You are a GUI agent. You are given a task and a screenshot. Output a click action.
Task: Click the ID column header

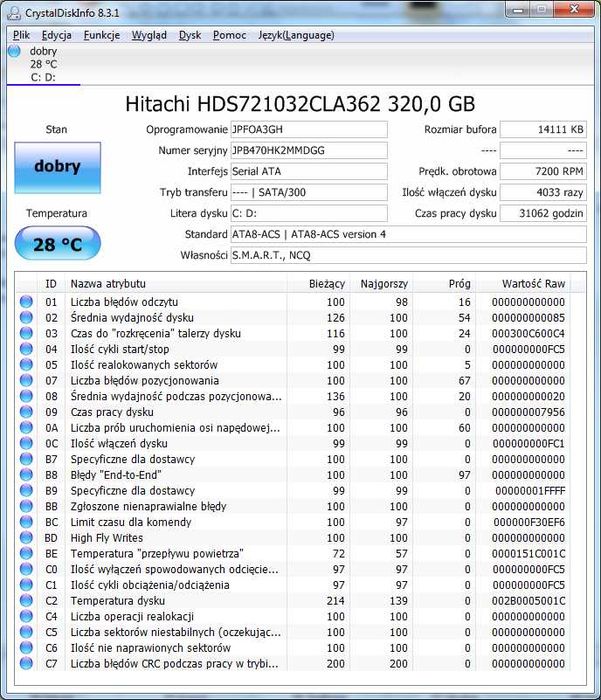pyautogui.click(x=51, y=283)
